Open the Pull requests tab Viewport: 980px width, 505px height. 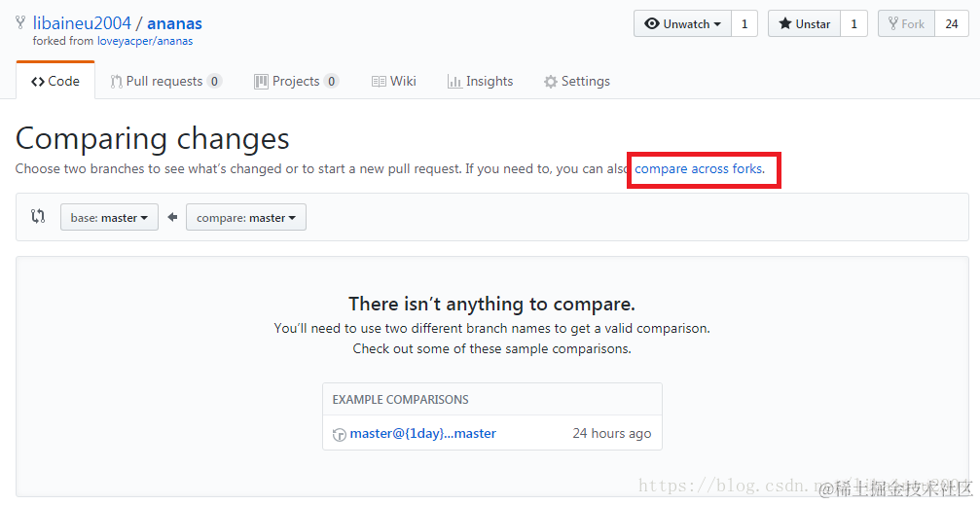click(x=165, y=82)
